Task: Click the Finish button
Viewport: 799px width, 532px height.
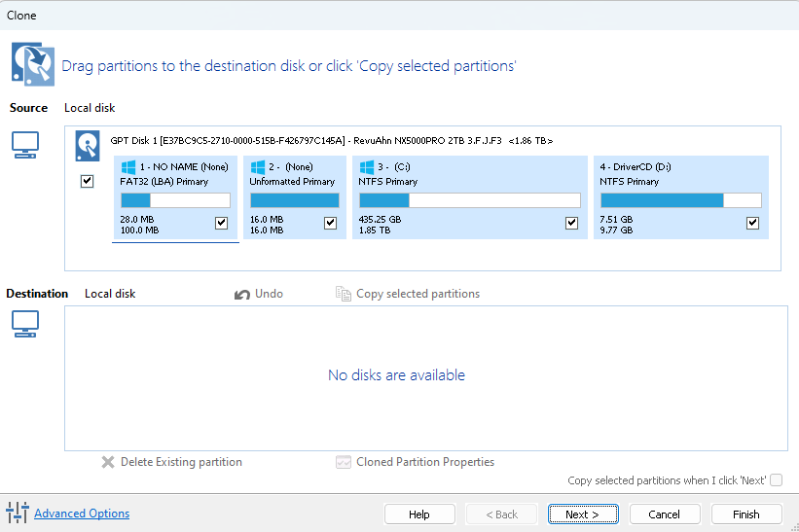Action: click(746, 514)
